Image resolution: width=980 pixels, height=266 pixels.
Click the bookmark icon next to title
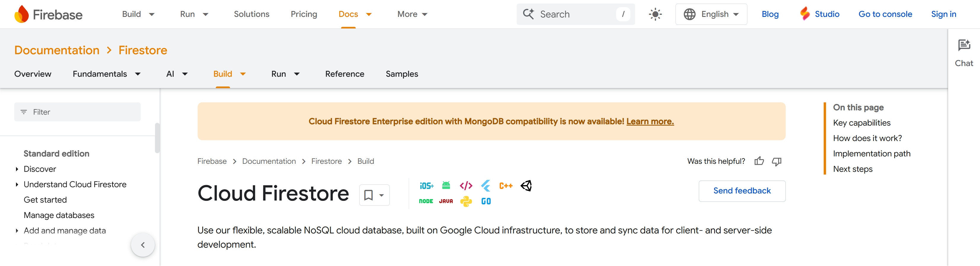tap(368, 195)
